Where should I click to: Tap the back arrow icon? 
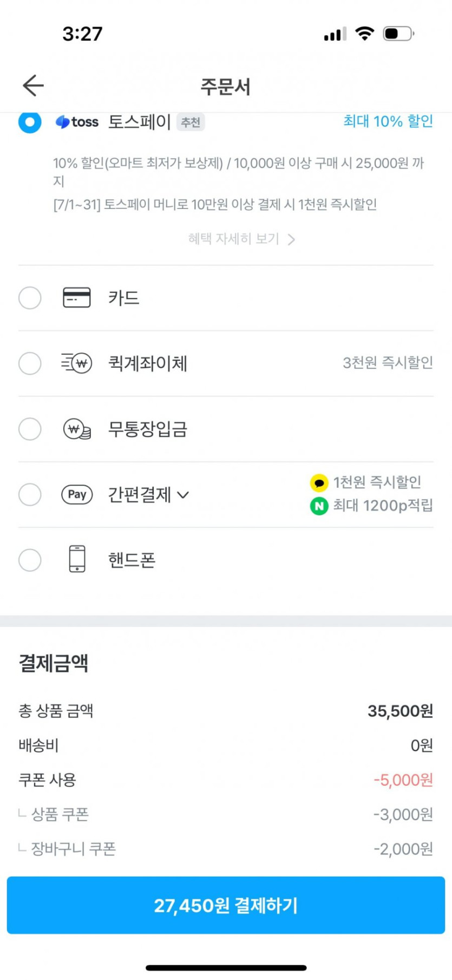coord(33,86)
